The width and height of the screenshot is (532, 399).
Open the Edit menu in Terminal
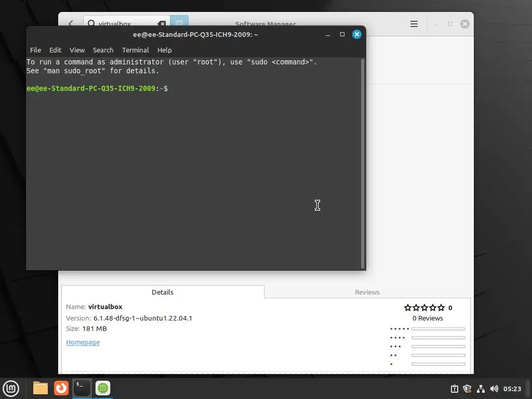tap(55, 50)
